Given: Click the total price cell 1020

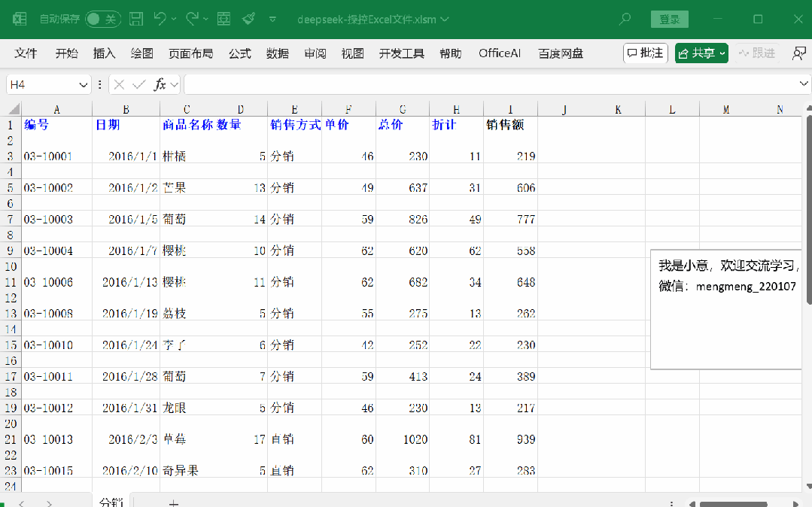Looking at the screenshot, I should [403, 439].
